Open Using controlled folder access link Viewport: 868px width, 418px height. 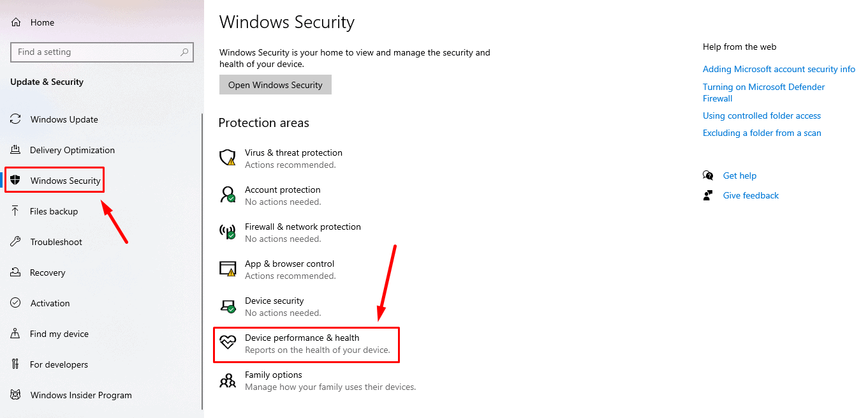click(761, 116)
